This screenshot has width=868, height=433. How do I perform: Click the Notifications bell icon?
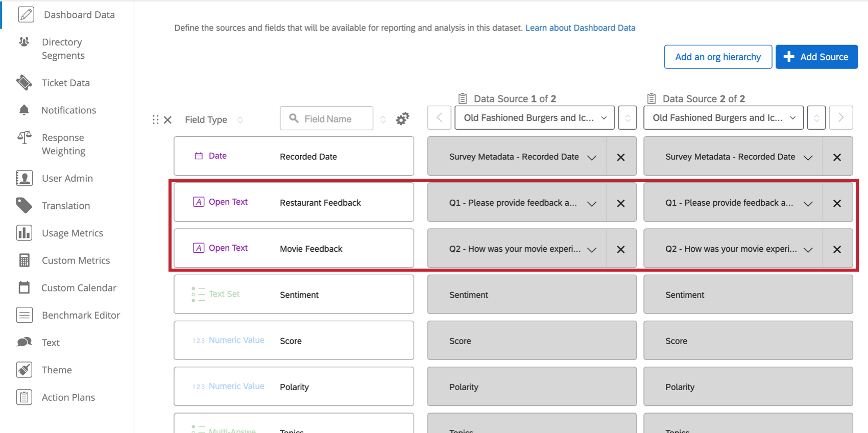pos(24,110)
